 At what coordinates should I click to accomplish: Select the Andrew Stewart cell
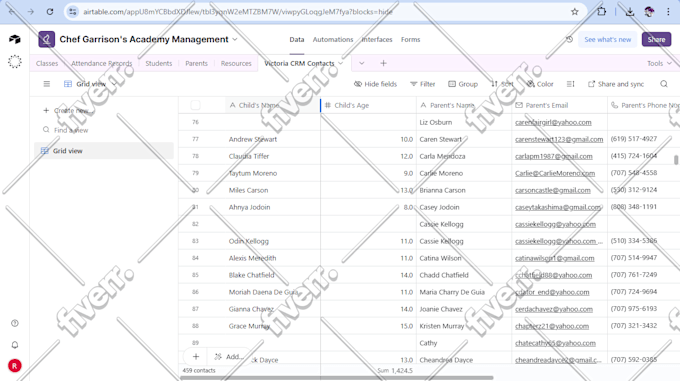(273, 139)
